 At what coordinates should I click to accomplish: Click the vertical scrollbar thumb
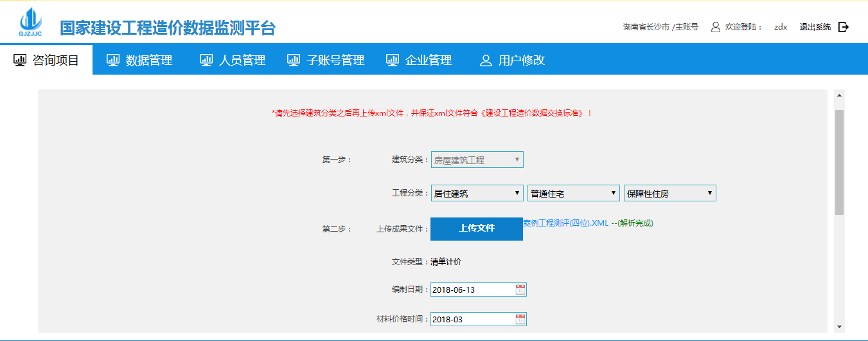pyautogui.click(x=839, y=161)
